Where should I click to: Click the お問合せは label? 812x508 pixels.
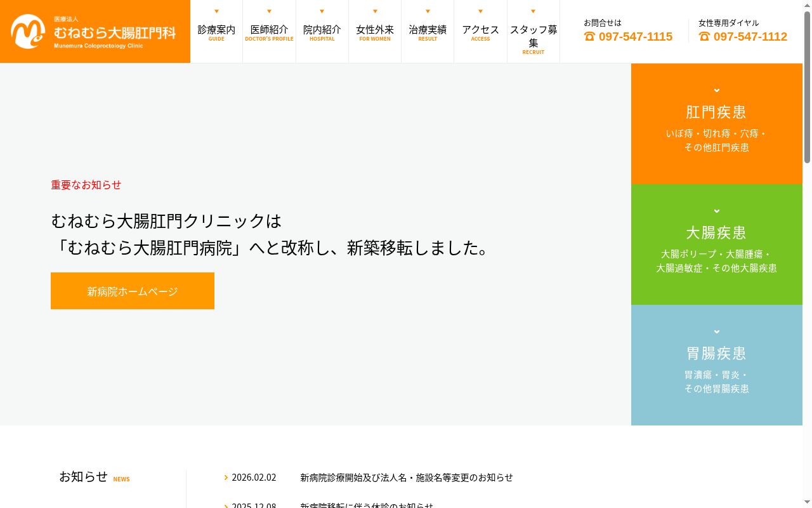603,23
